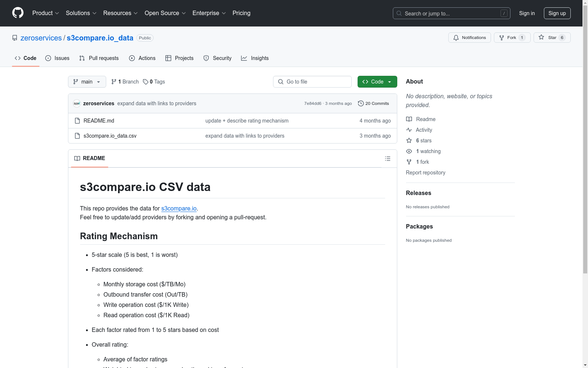Click the GitHub logo icon
Screen dimensions: 588x368
point(18,13)
